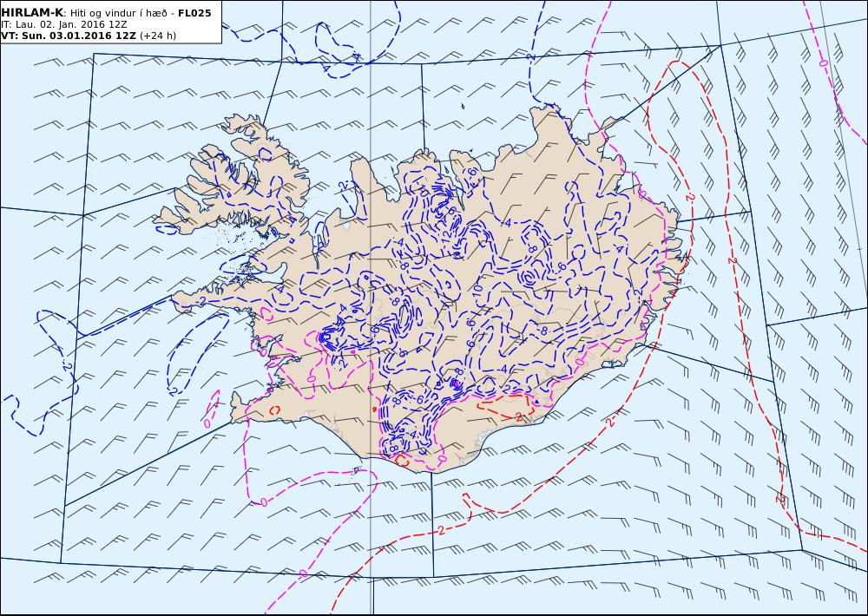868x616 pixels.
Task: Click the 'VT: Sun. 03.01.2016 12Z' valid time
Action: (x=68, y=36)
